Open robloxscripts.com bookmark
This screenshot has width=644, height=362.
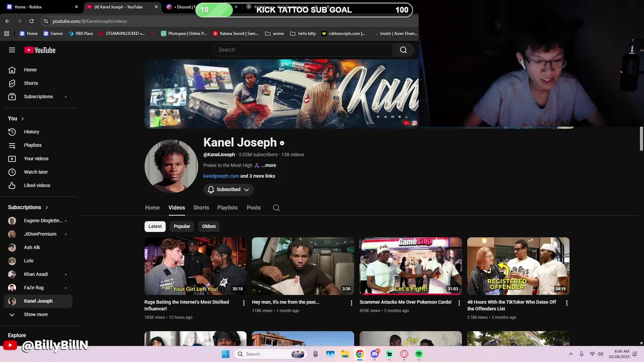click(x=343, y=34)
